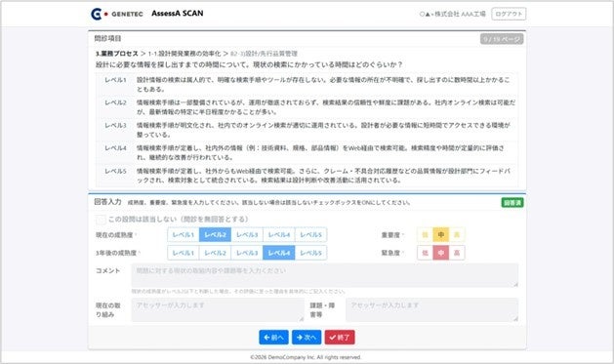
Task: Set 緊急度 to 中
Action: click(441, 253)
